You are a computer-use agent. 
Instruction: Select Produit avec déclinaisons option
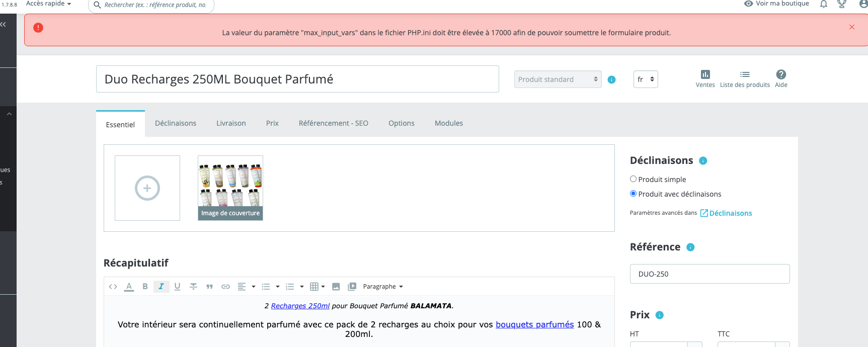coord(634,194)
